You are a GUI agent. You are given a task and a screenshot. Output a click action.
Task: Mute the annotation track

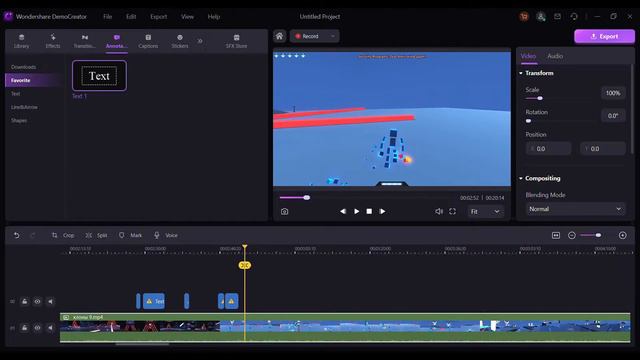(x=50, y=302)
